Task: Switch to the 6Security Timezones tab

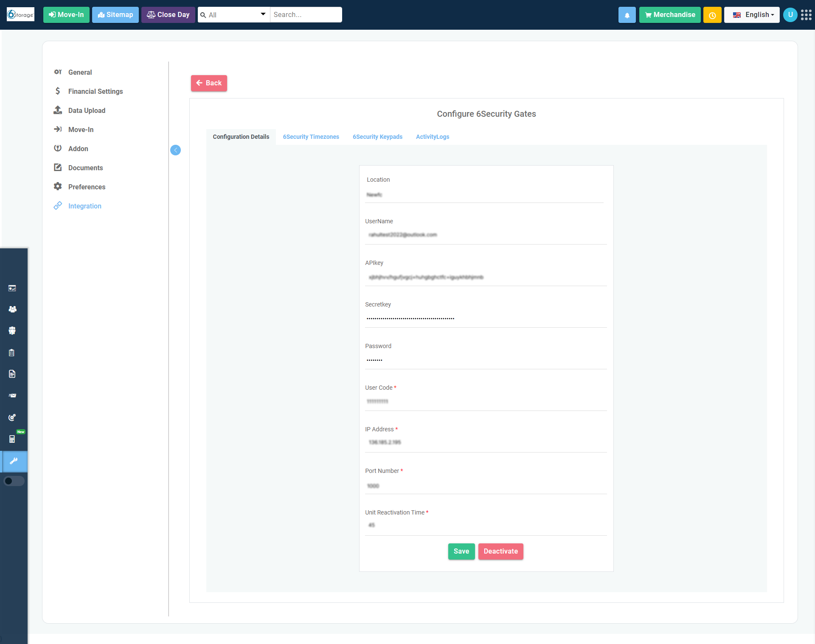Action: 311,137
